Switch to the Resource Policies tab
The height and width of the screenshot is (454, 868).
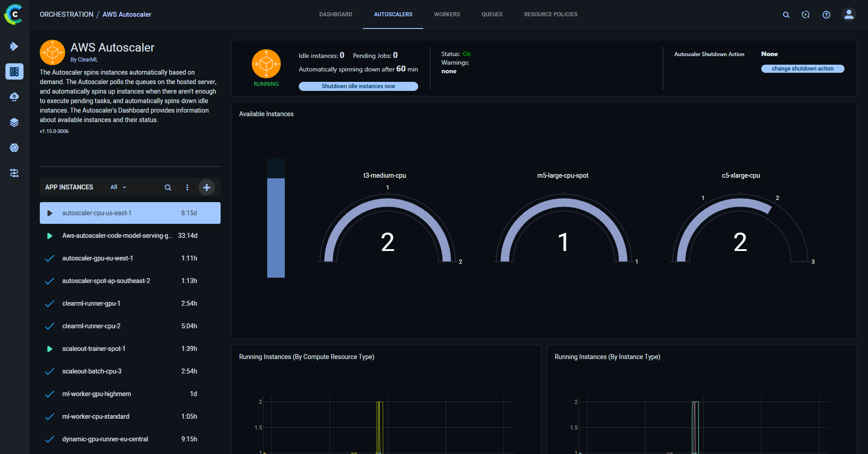[x=551, y=14]
